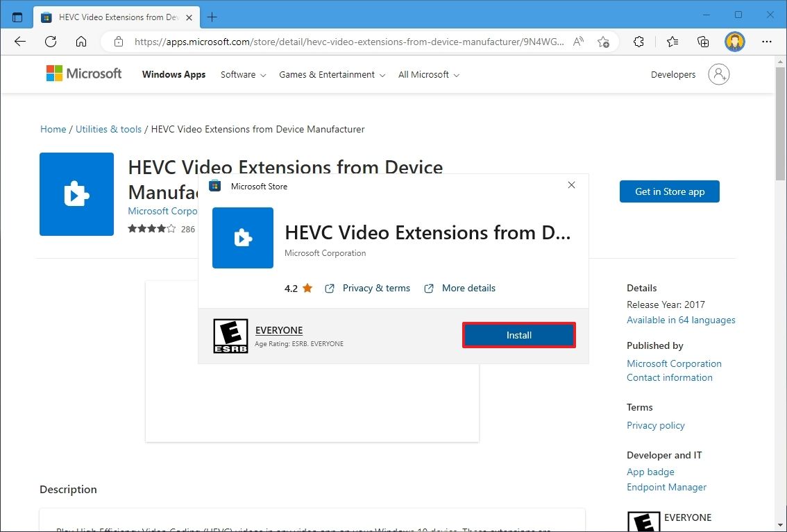
Task: Click the browser back arrow
Action: click(x=19, y=42)
